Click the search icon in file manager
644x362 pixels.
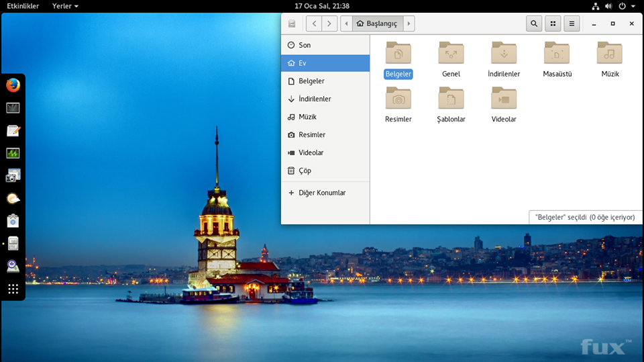pos(534,24)
